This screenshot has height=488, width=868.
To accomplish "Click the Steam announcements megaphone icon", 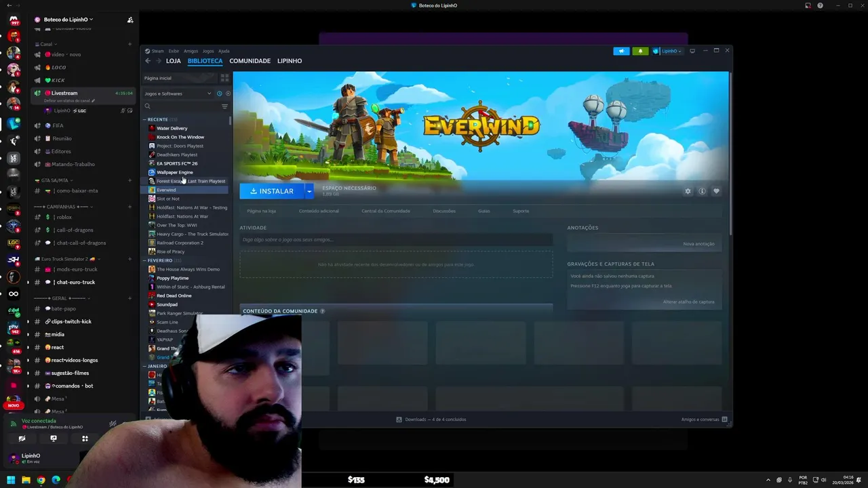I will [621, 51].
